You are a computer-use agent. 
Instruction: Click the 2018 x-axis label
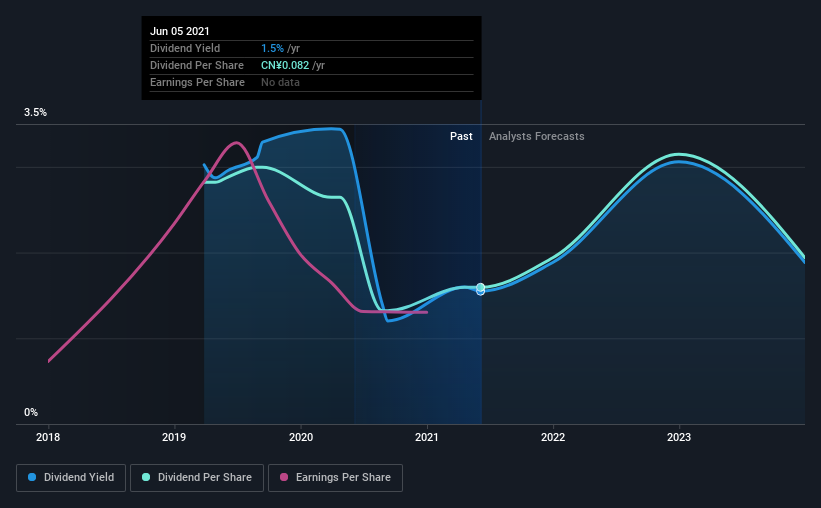pos(48,437)
